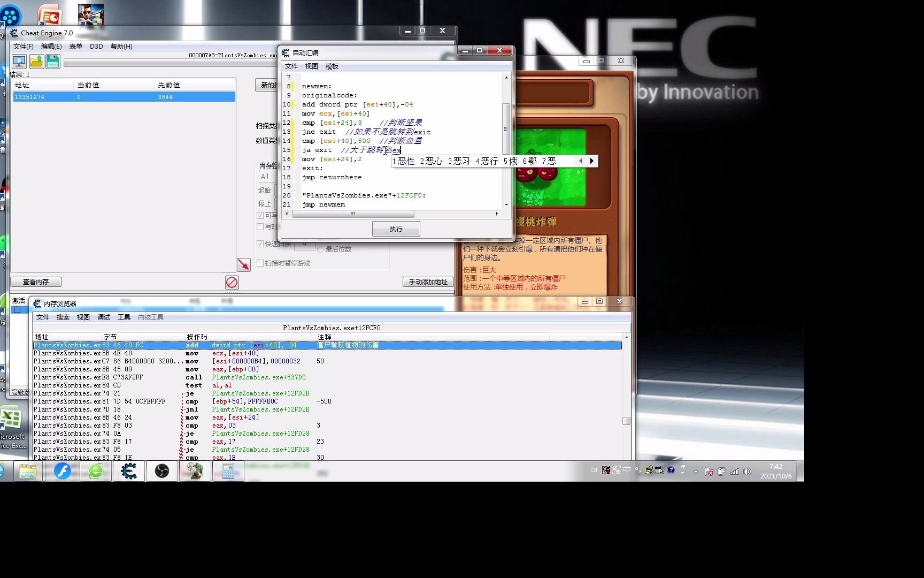Click the auto assembler vertical scrollbar thumb
The width and height of the screenshot is (924, 578).
coord(506,128)
